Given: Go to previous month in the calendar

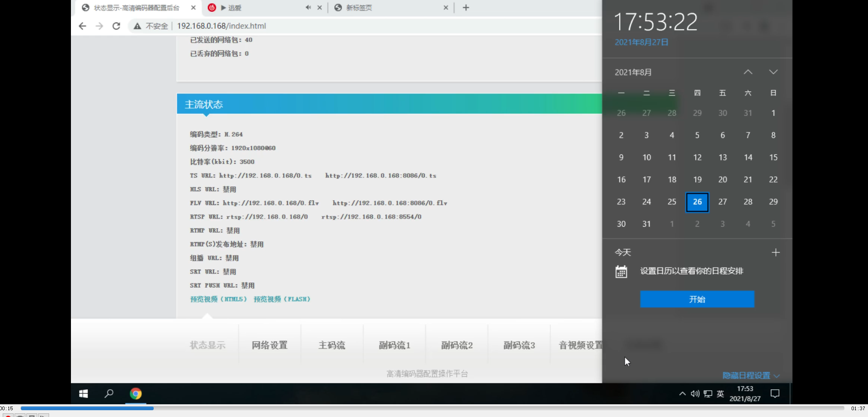Looking at the screenshot, I should (x=747, y=71).
